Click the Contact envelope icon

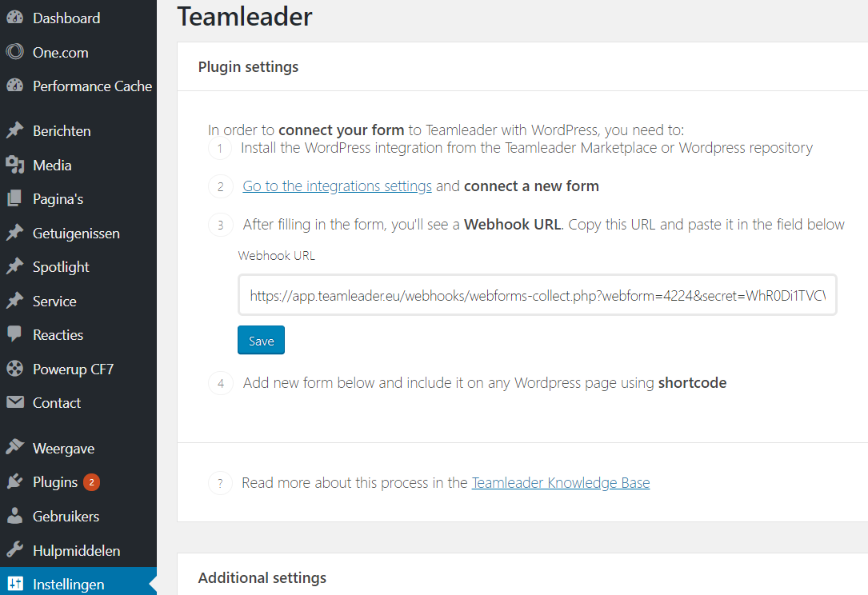click(x=15, y=402)
